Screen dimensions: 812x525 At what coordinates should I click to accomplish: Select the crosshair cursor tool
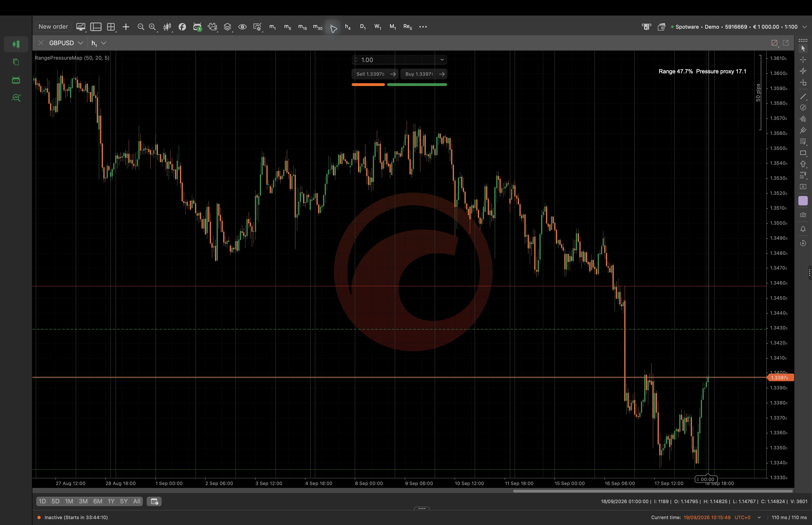click(803, 60)
